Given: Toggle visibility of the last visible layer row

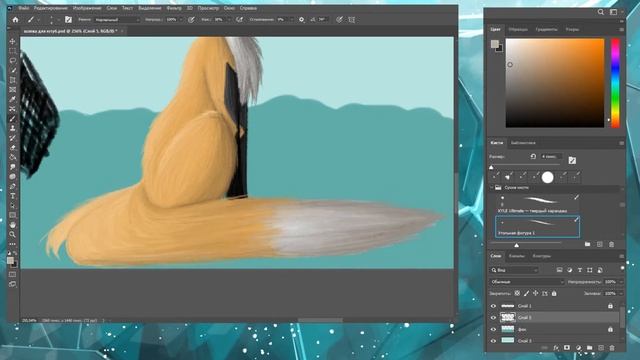Looking at the screenshot, I should [x=493, y=340].
